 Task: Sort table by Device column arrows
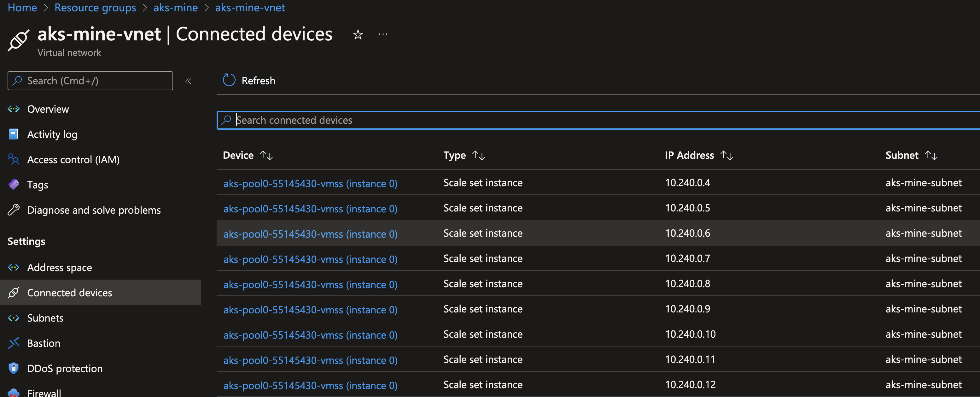(x=266, y=155)
